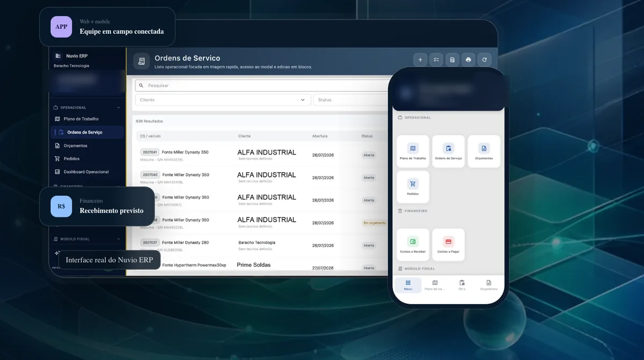Click Baracho Tecnologia in the client column
Screen dimensions: 644x360
257,243
